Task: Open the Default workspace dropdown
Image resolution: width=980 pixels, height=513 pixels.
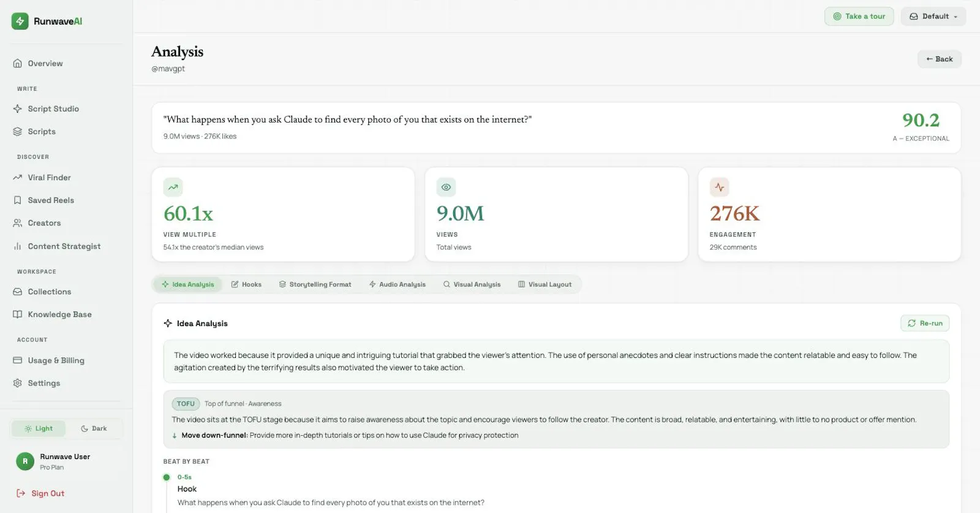Action: pos(933,17)
